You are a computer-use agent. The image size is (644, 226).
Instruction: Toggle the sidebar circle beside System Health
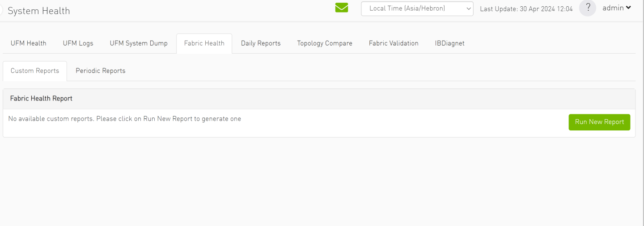pos(1,11)
